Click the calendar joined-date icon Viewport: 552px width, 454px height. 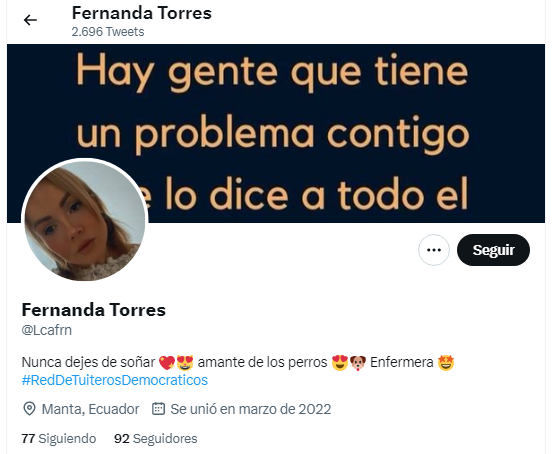pos(158,409)
